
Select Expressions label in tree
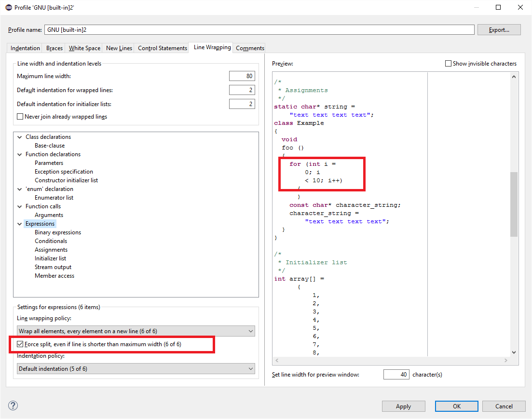coord(40,224)
